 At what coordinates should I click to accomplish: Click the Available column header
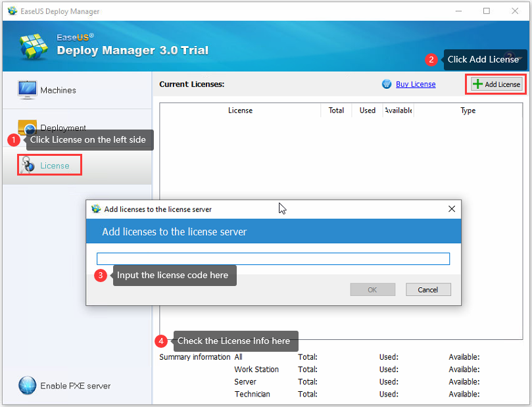(399, 110)
